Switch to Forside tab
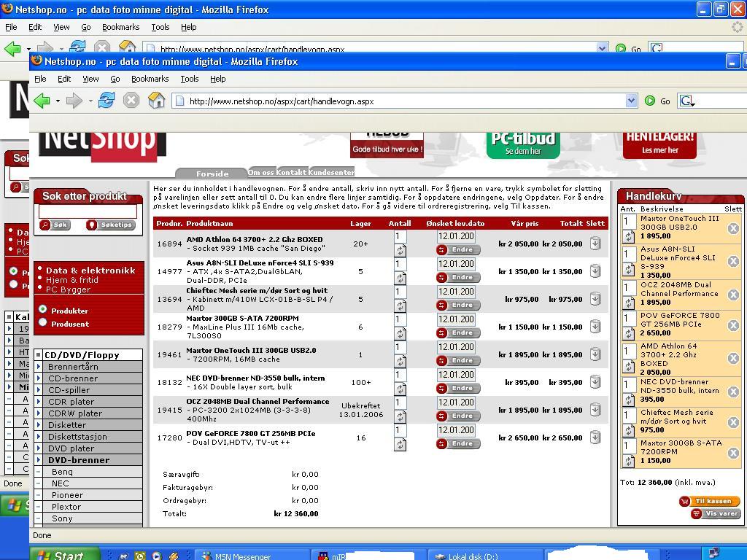The width and height of the screenshot is (747, 560). click(x=212, y=174)
